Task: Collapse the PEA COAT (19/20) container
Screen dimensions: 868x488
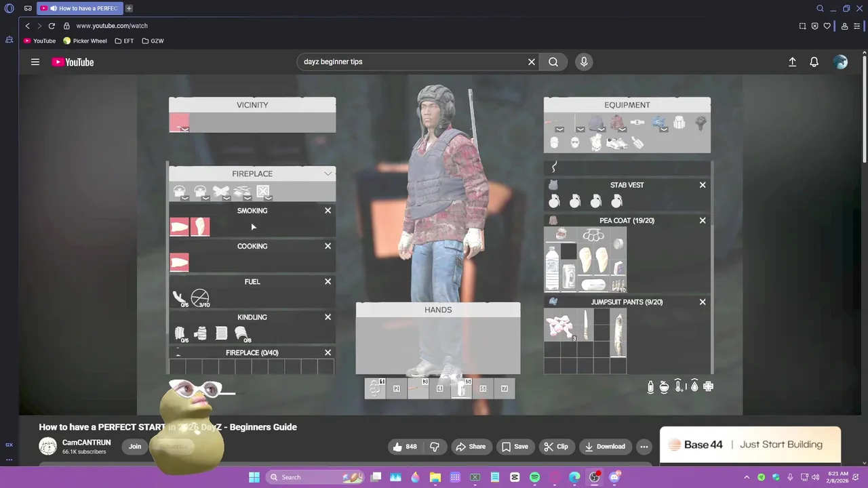Action: coord(703,220)
